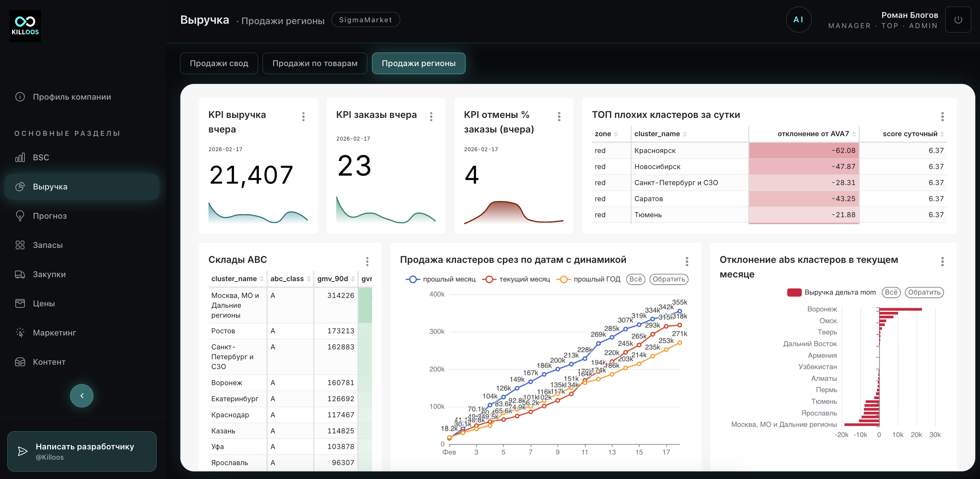Click the Killoos logo
The image size is (980, 479).
point(25,26)
